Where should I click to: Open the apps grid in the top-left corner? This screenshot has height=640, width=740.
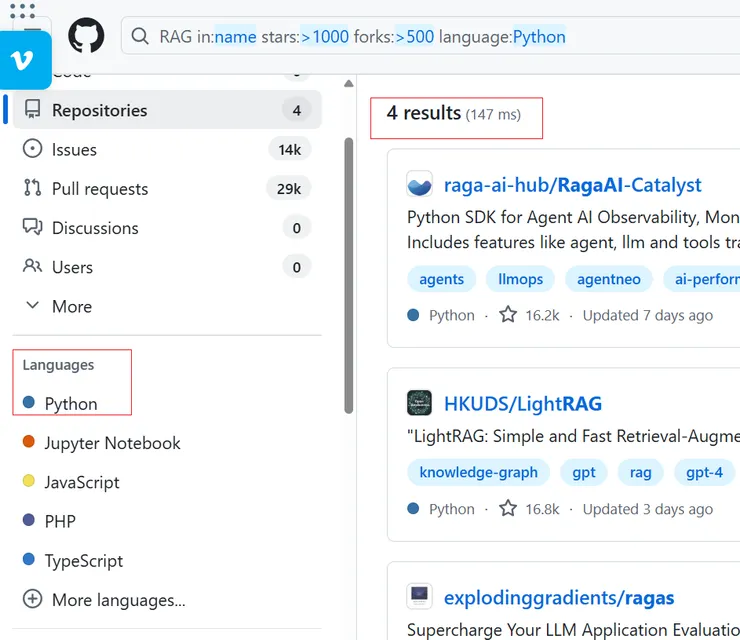(22, 10)
